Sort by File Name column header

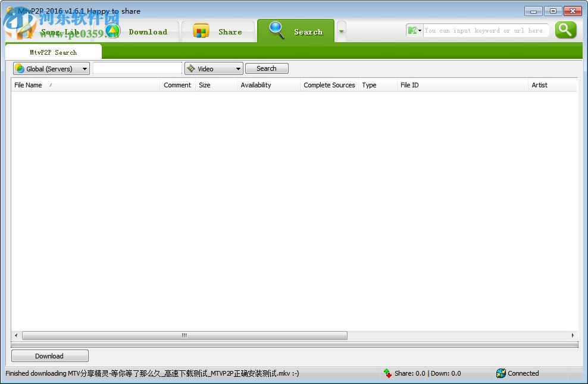[x=86, y=85]
